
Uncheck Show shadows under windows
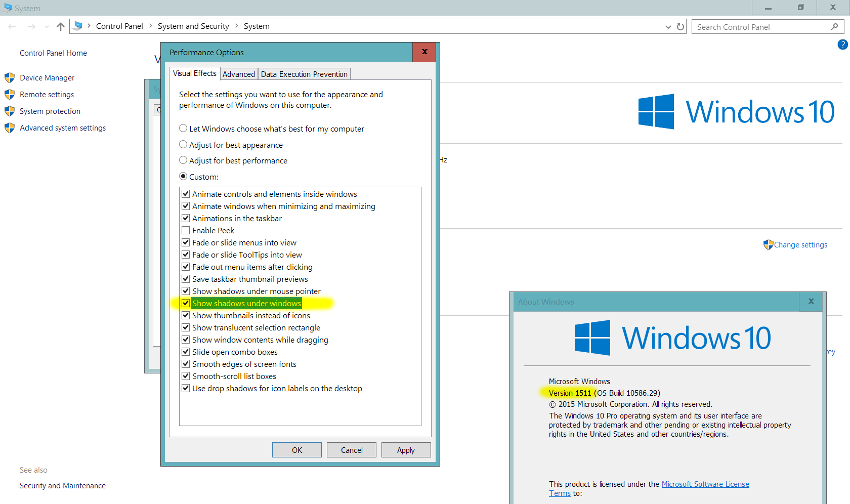tap(185, 303)
